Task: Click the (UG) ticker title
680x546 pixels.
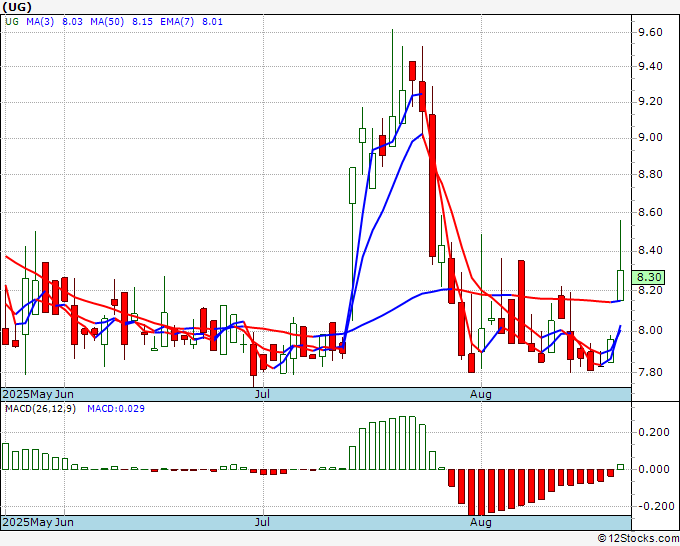Action: coord(17,7)
